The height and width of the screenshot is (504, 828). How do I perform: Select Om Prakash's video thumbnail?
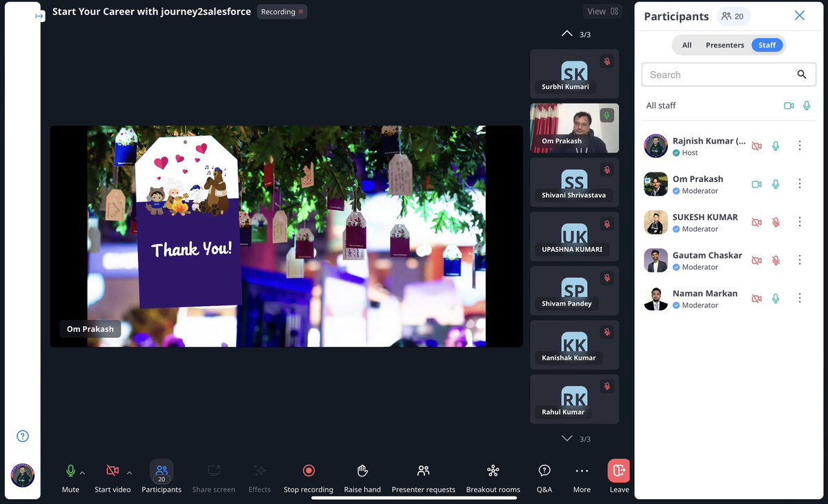point(574,128)
